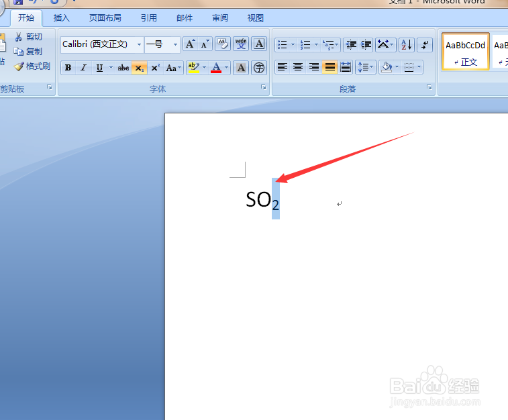The height and width of the screenshot is (420, 508).
Task: Click the Cut (剪切) button
Action: pos(28,37)
